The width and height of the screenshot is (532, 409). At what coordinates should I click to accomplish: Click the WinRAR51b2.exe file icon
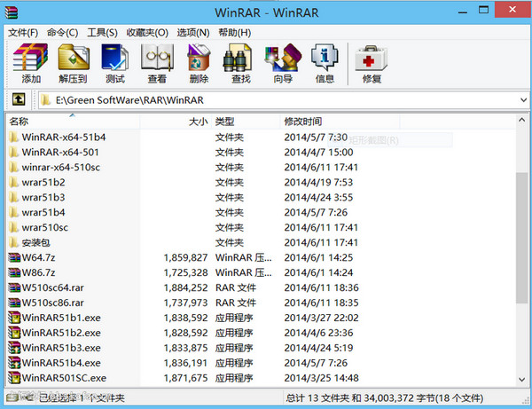14,333
